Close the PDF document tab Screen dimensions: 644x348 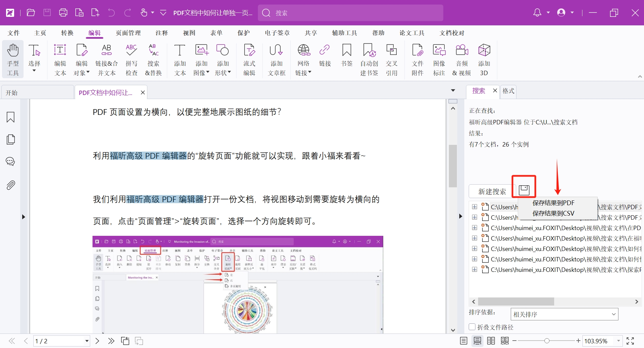pos(143,92)
